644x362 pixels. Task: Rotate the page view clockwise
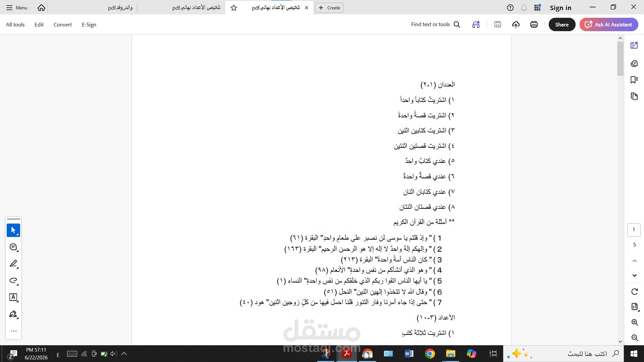pyautogui.click(x=634, y=292)
